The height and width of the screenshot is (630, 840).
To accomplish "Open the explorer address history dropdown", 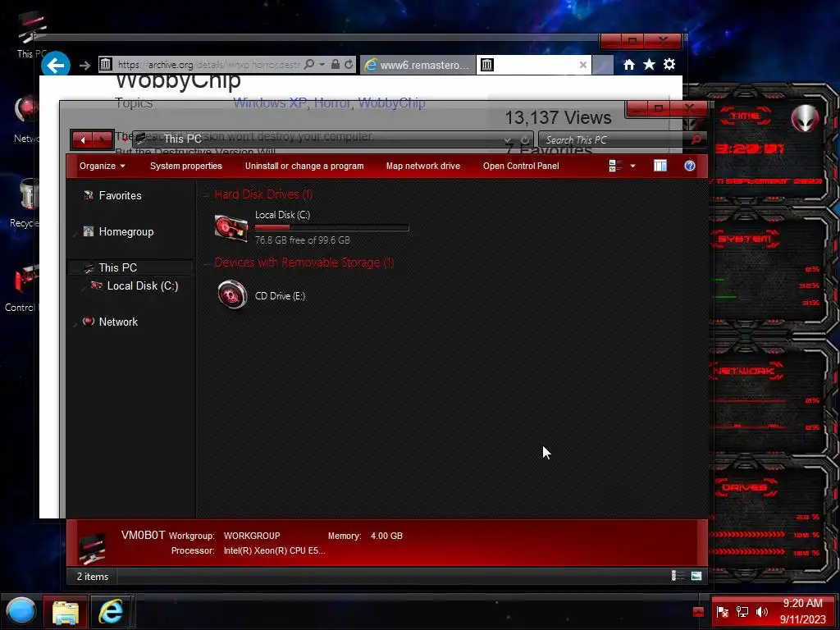I will coord(507,140).
